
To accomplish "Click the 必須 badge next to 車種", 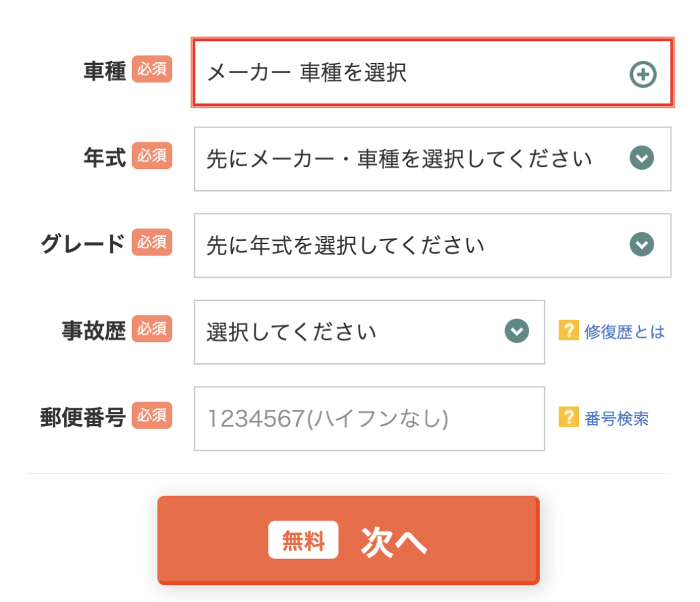I will click(152, 69).
